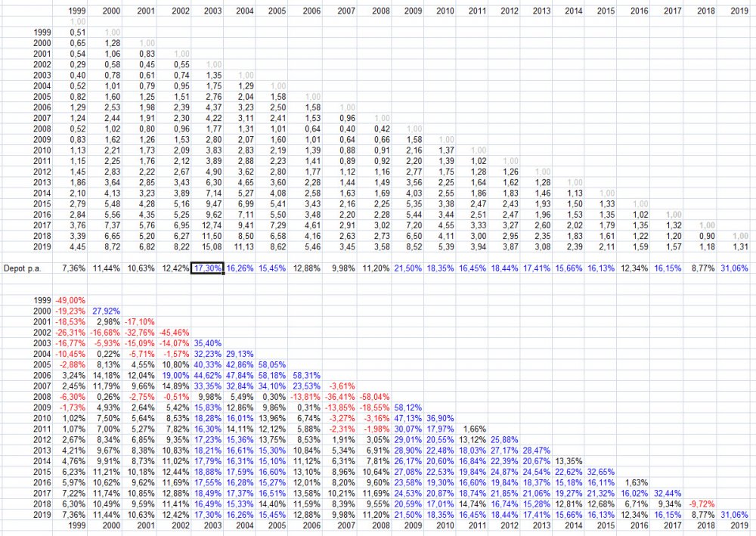The width and height of the screenshot is (756, 536).
Task: Select the value 9,47 in the 2015 row
Action: pyautogui.click(x=214, y=204)
